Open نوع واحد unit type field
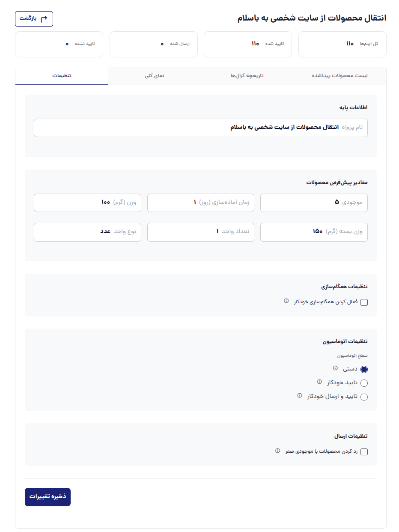This screenshot has width=399, height=532. click(87, 232)
